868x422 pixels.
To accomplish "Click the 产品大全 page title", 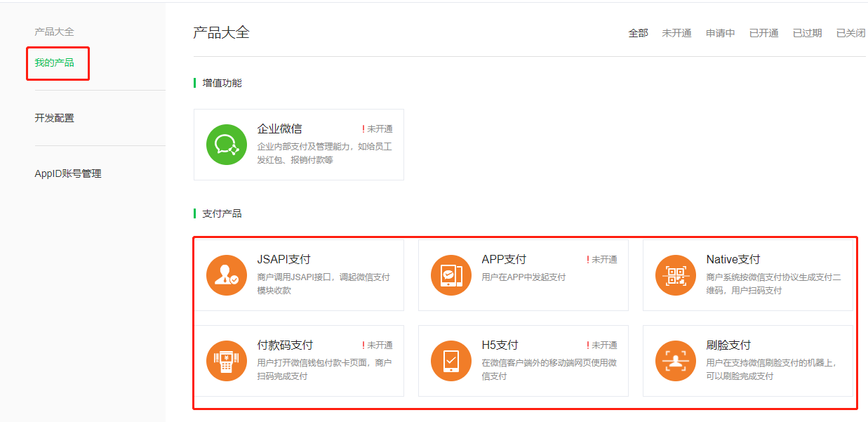I will (221, 32).
